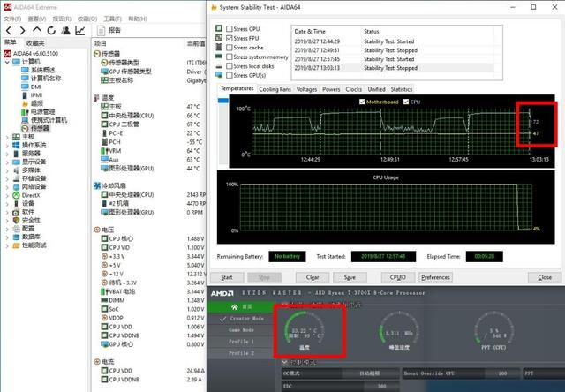Switch to the Clocks tab

[354, 89]
